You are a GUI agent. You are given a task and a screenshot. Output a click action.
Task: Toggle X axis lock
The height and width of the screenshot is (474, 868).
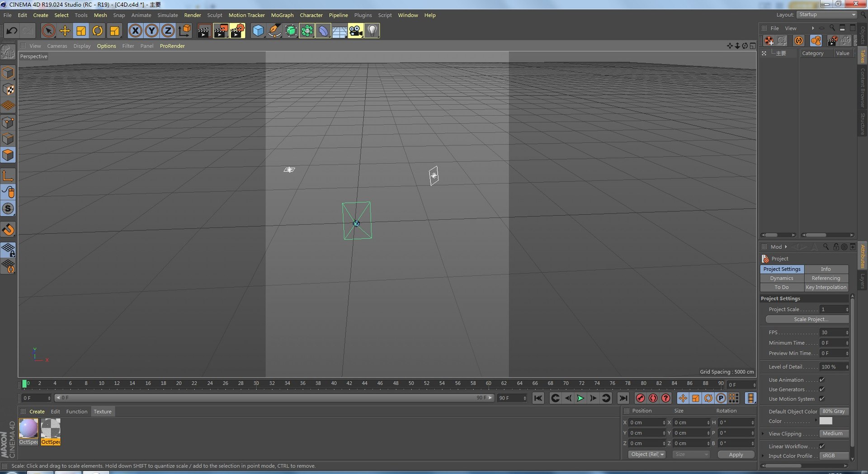(x=135, y=31)
